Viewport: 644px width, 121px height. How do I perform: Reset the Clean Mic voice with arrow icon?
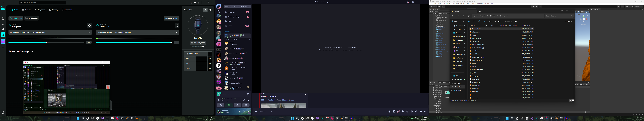[210, 16]
